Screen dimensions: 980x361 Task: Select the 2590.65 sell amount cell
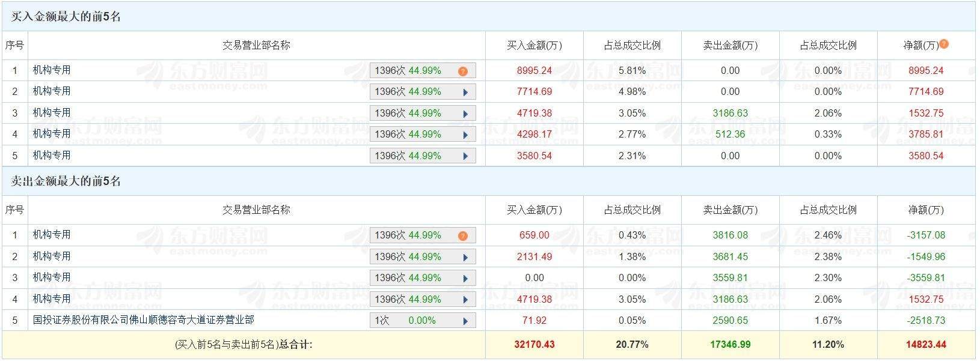coord(730,320)
